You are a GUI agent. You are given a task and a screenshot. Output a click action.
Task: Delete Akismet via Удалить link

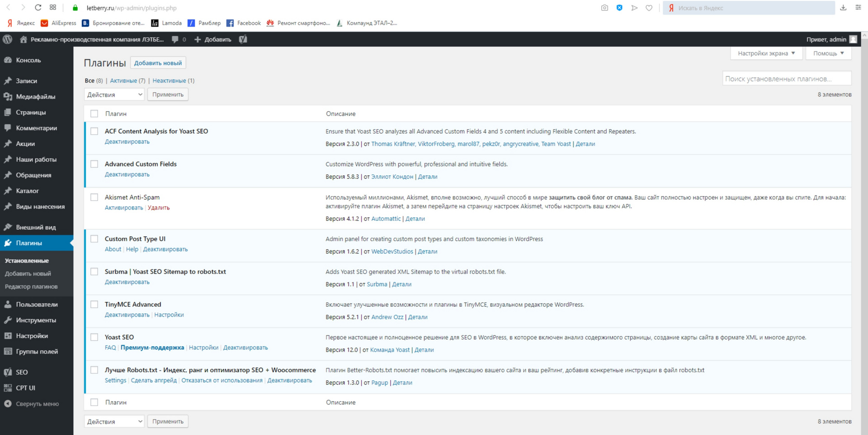click(x=159, y=208)
